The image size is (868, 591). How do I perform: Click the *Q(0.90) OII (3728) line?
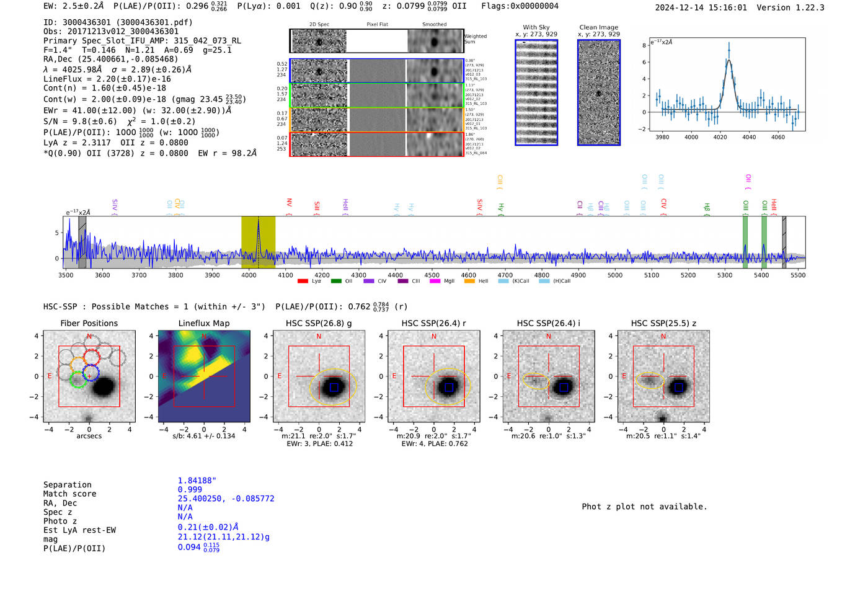pos(150,153)
